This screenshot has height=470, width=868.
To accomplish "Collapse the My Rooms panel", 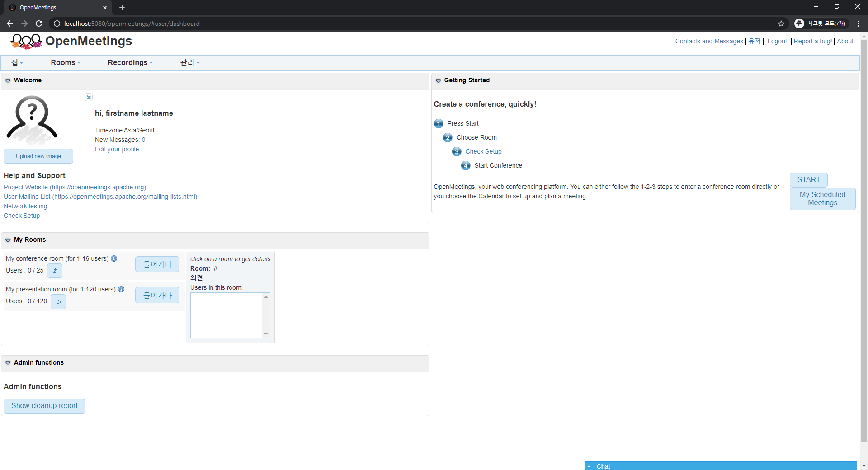I will pos(8,240).
